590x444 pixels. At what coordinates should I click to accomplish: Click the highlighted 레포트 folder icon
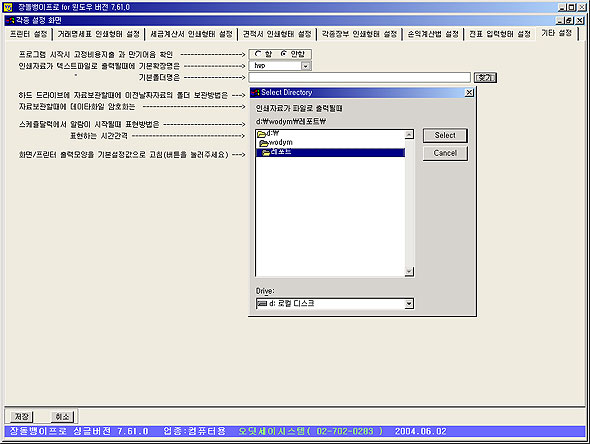(x=266, y=152)
